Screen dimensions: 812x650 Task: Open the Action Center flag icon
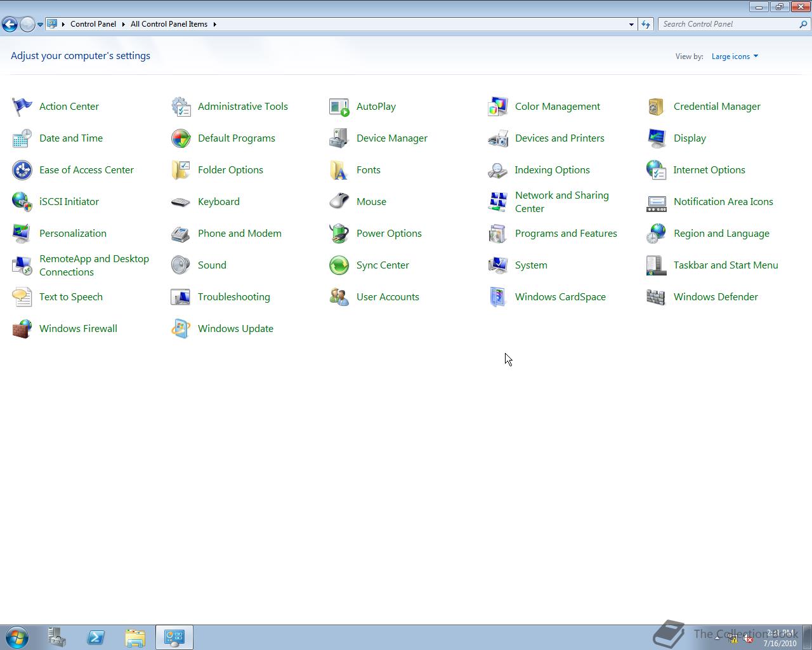(22, 107)
